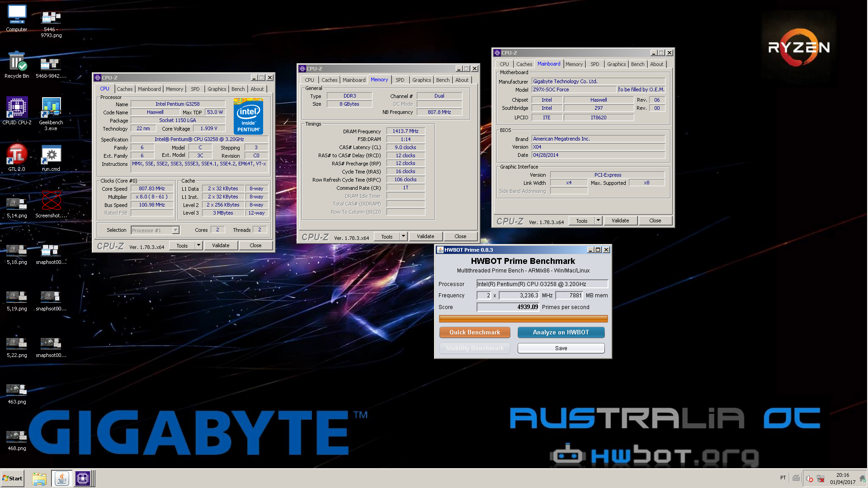This screenshot has height=488, width=868.
Task: Click the network tray icon with red X
Action: [x=821, y=479]
